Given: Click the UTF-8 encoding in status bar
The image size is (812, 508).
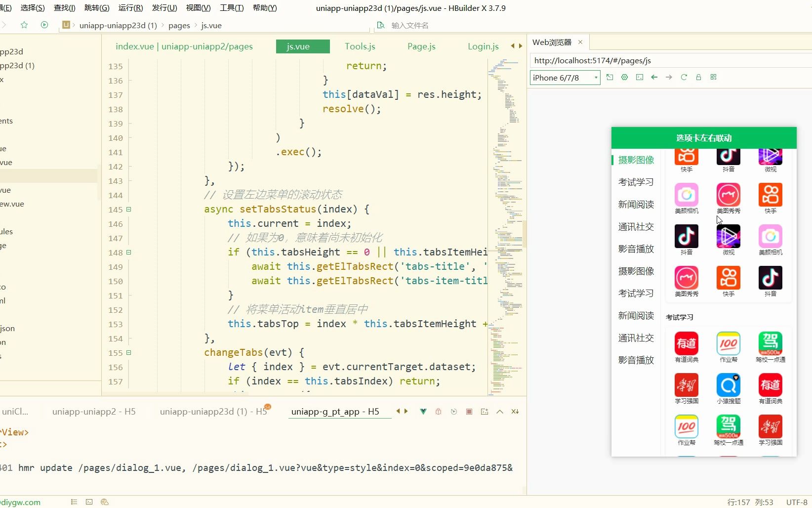Looking at the screenshot, I should click(x=796, y=502).
